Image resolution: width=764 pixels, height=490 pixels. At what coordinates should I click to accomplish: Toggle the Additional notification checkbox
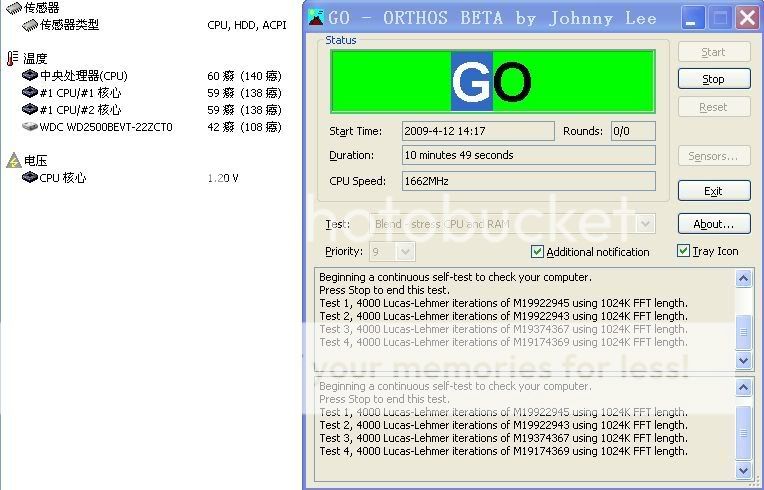(x=537, y=251)
